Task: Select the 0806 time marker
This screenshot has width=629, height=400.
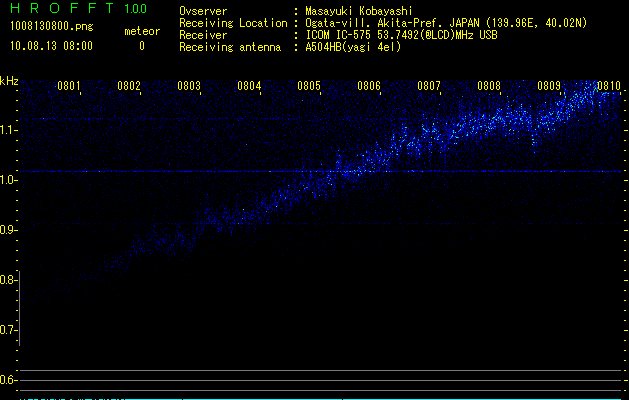Action: tap(369, 86)
